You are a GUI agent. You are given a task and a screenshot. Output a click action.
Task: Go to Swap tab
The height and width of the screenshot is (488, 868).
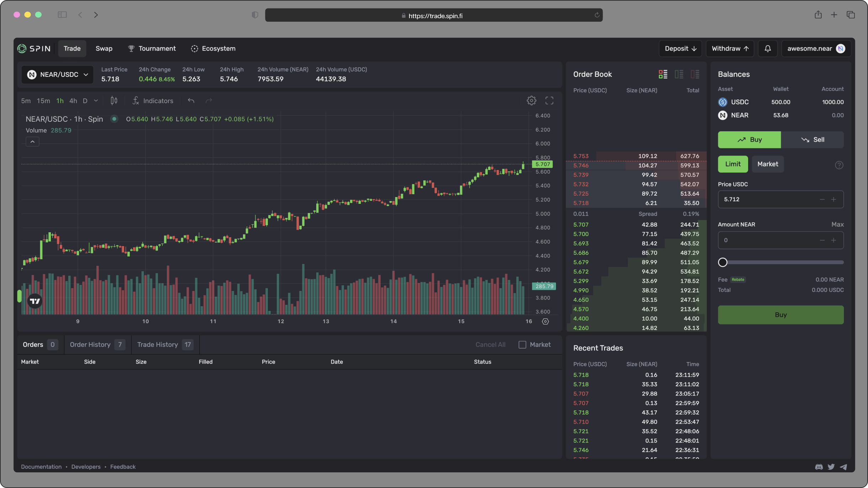[104, 48]
